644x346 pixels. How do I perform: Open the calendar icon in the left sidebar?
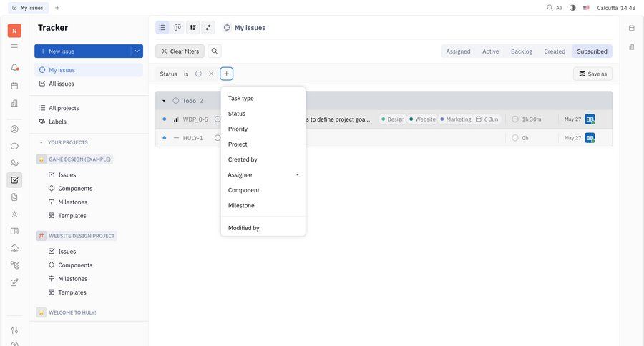tap(14, 86)
